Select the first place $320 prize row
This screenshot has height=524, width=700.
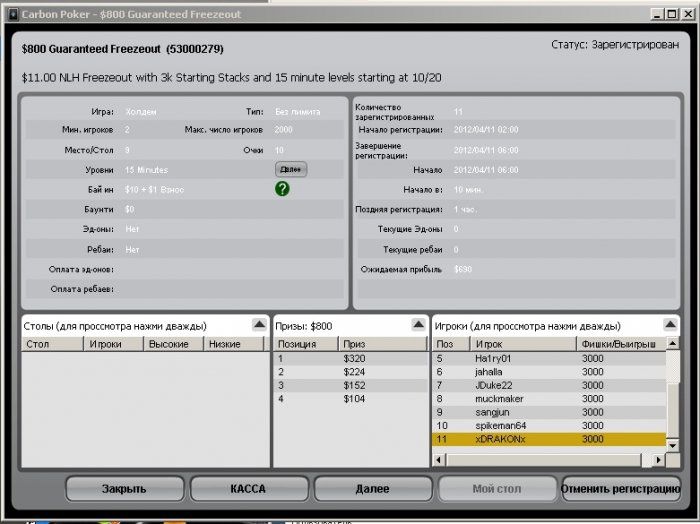[x=350, y=358]
